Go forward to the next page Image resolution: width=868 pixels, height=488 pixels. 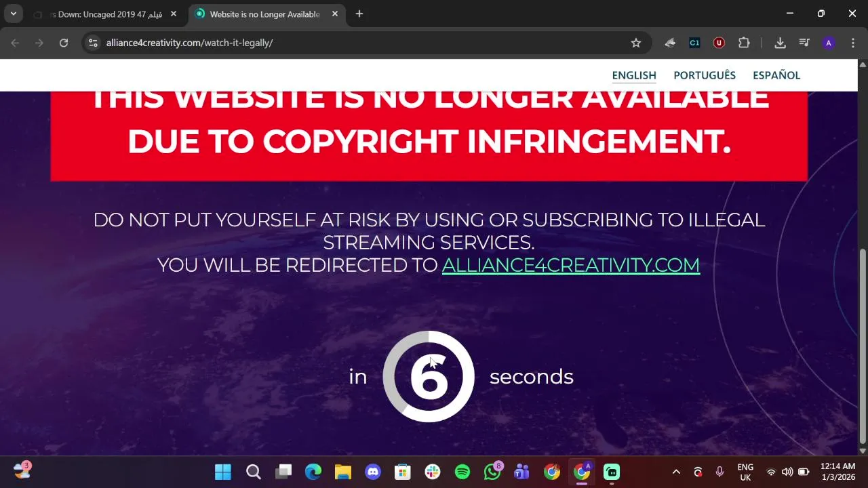click(39, 43)
